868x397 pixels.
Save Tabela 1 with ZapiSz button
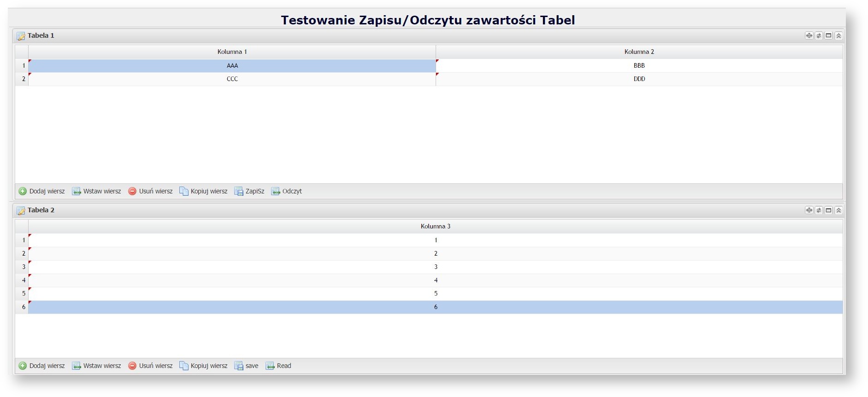pyautogui.click(x=249, y=191)
